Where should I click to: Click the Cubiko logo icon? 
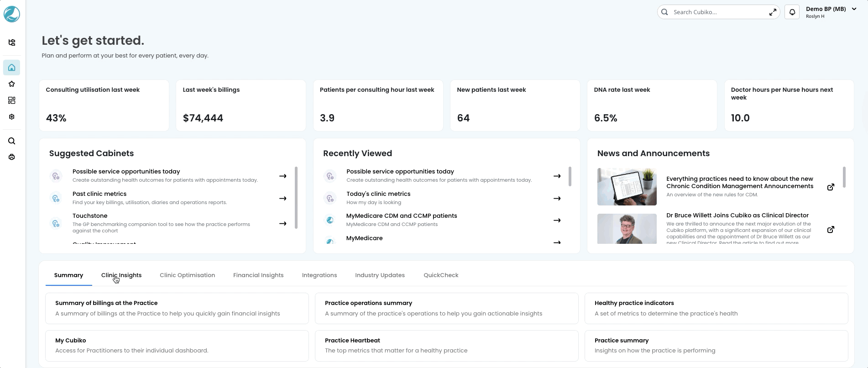pyautogui.click(x=12, y=14)
